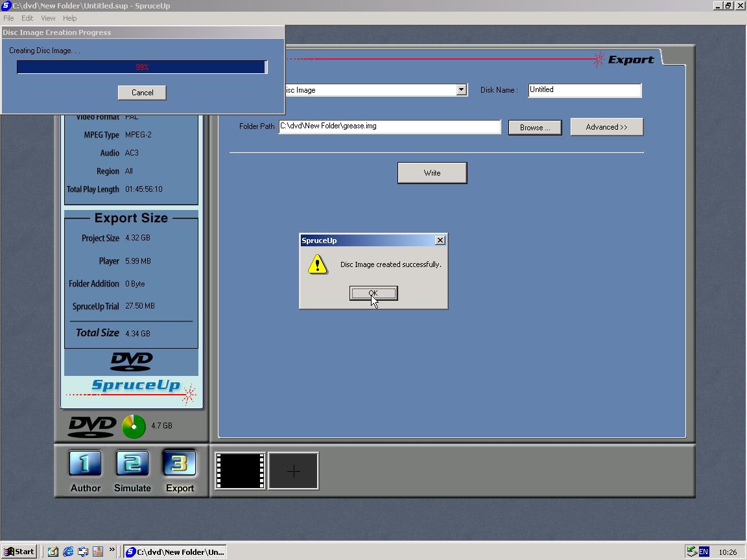Click the add clip plus thumbnail

coord(294,471)
